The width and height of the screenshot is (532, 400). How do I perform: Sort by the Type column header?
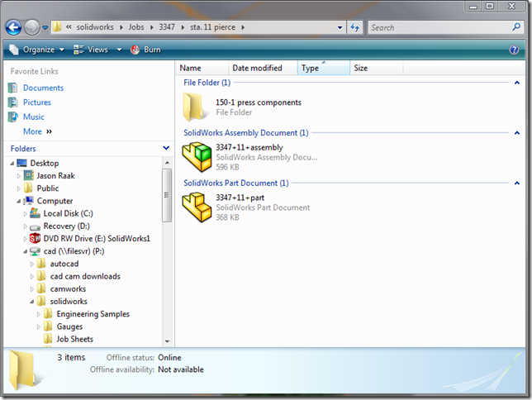324,69
